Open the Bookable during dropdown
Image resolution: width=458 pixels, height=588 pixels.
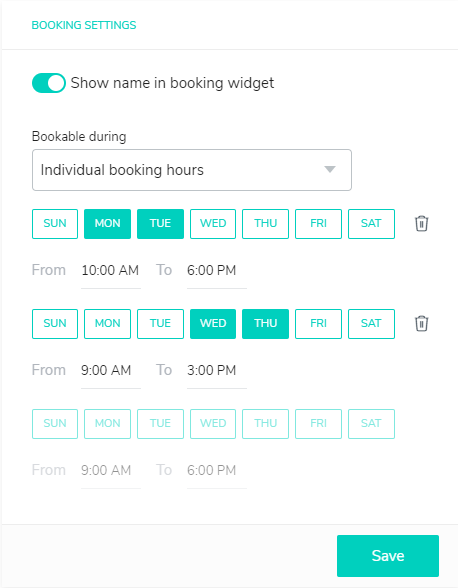192,170
